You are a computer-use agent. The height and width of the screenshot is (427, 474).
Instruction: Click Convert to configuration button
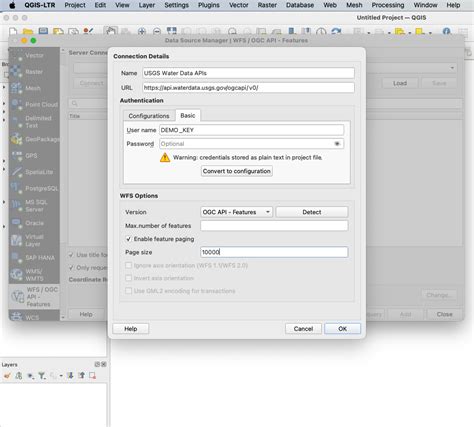click(237, 171)
